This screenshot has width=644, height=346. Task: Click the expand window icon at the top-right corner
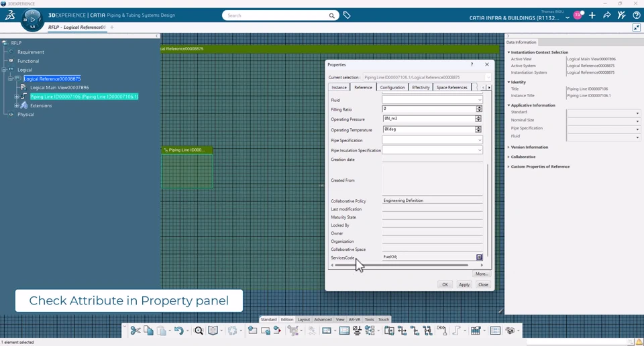coord(637,27)
